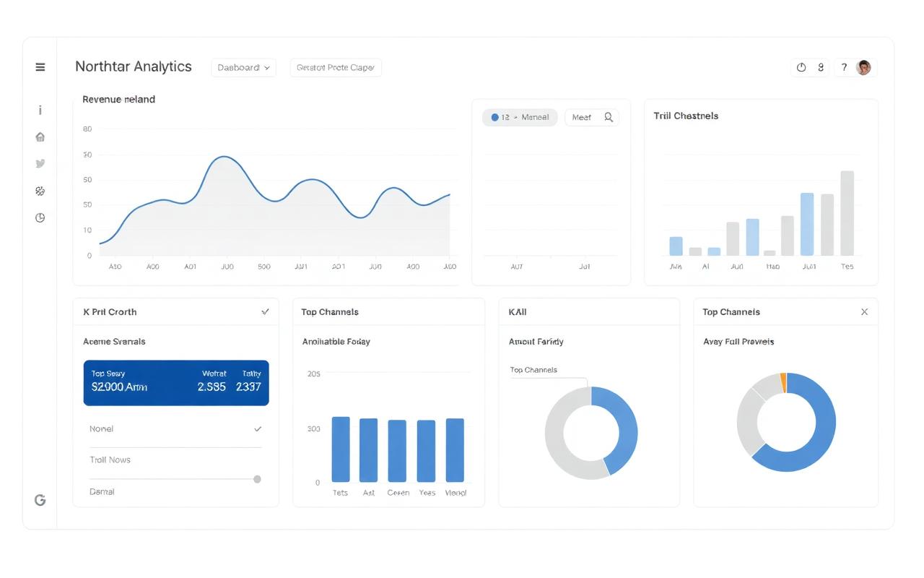The image size is (924, 578).
Task: Click the Trall Nows link
Action: point(110,460)
